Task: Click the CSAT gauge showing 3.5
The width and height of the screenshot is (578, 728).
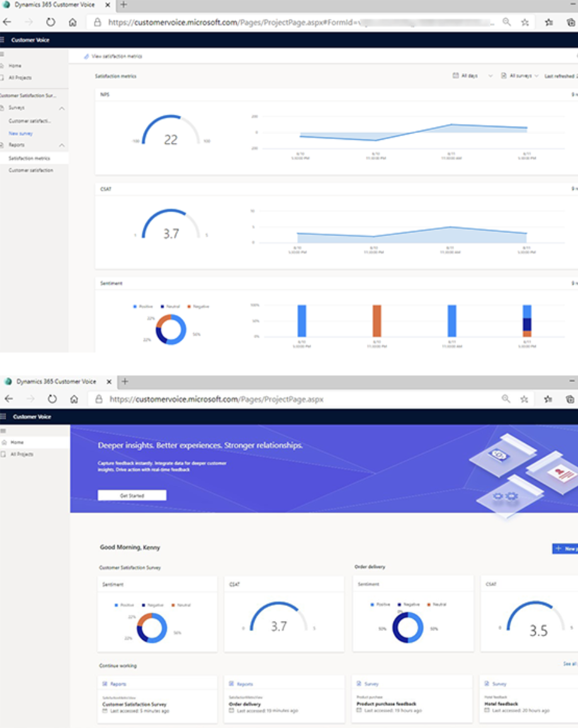Action: pos(535,620)
